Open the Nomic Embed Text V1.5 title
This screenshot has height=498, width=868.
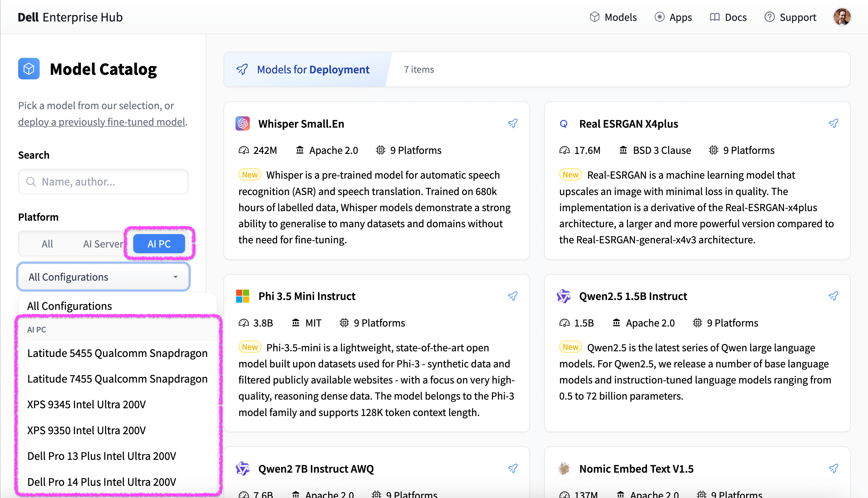pyautogui.click(x=636, y=469)
